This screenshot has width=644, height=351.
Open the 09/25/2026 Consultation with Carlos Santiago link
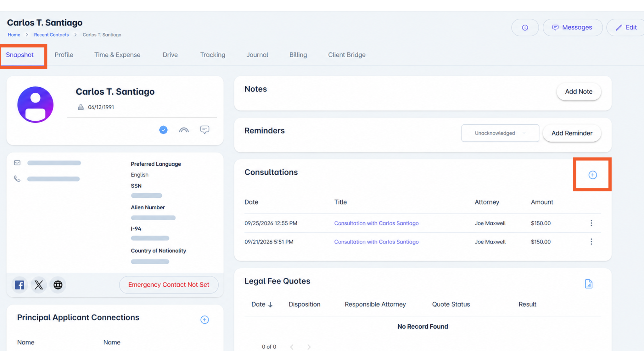(376, 223)
